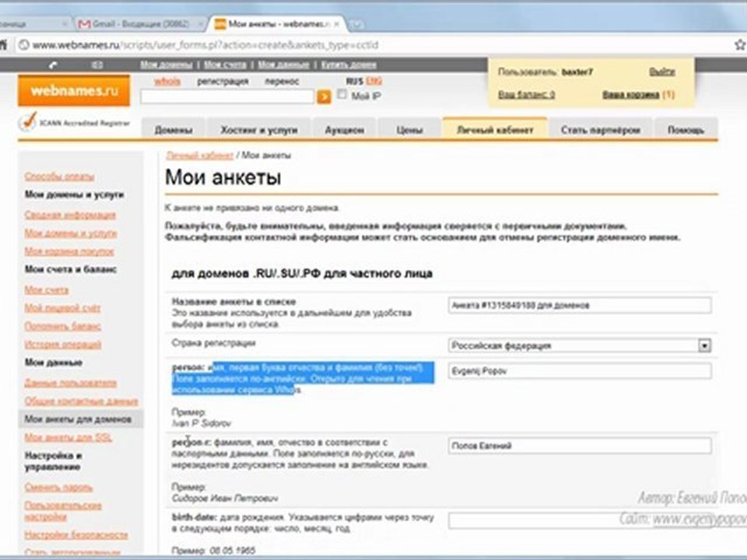Open Данные пользователя in sidebar
Screen dimensions: 747x560
click(x=71, y=383)
